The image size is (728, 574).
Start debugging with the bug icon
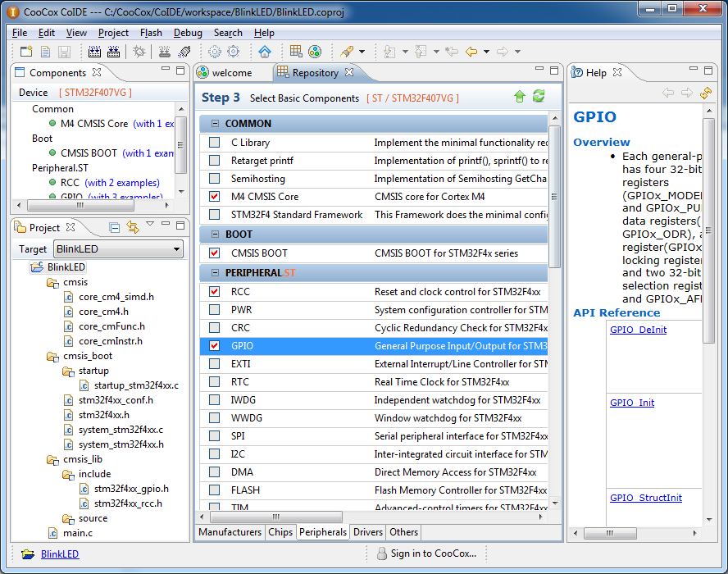click(139, 52)
